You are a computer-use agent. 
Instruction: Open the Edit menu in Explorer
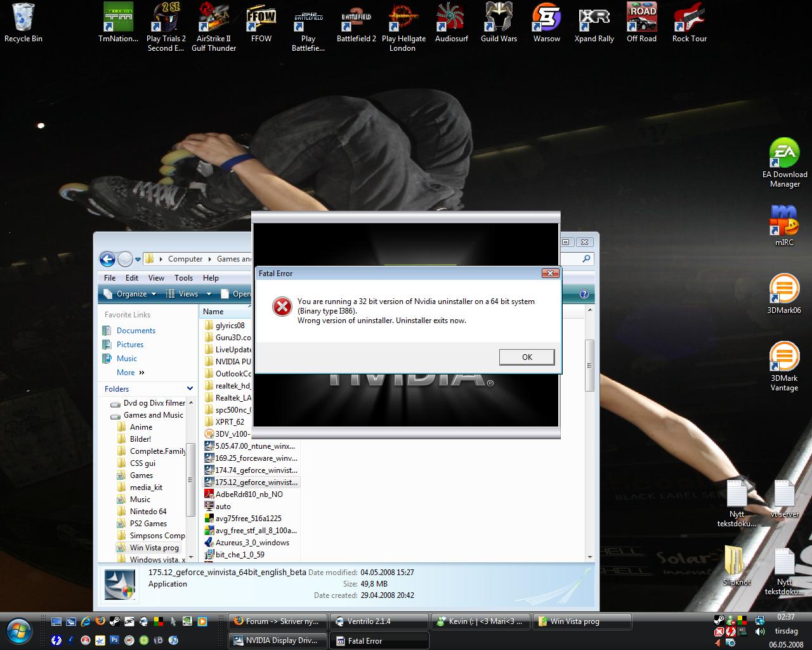point(132,277)
